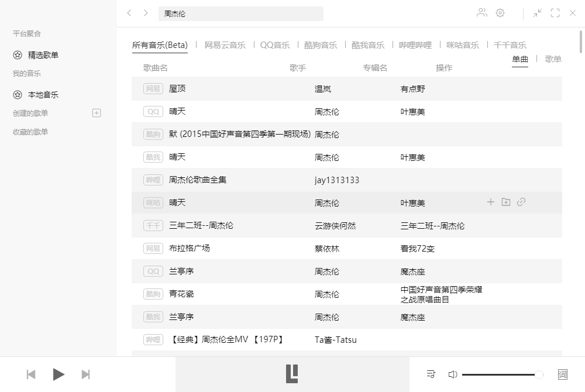The image size is (585, 392).
Task: Add 晴天 to a playlist with the plus icon
Action: tap(490, 202)
